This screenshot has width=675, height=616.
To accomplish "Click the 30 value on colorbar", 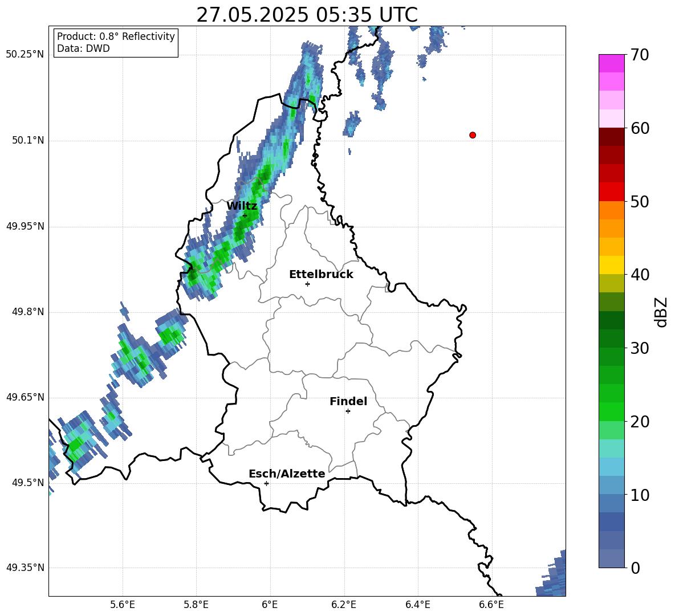I will pos(639,348).
